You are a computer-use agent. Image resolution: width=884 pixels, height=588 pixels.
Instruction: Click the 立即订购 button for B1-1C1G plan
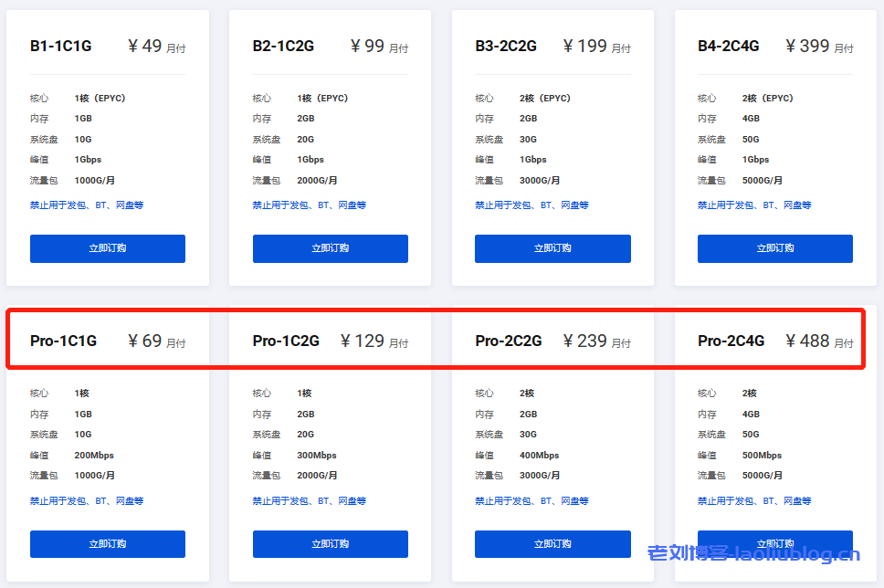(107, 248)
